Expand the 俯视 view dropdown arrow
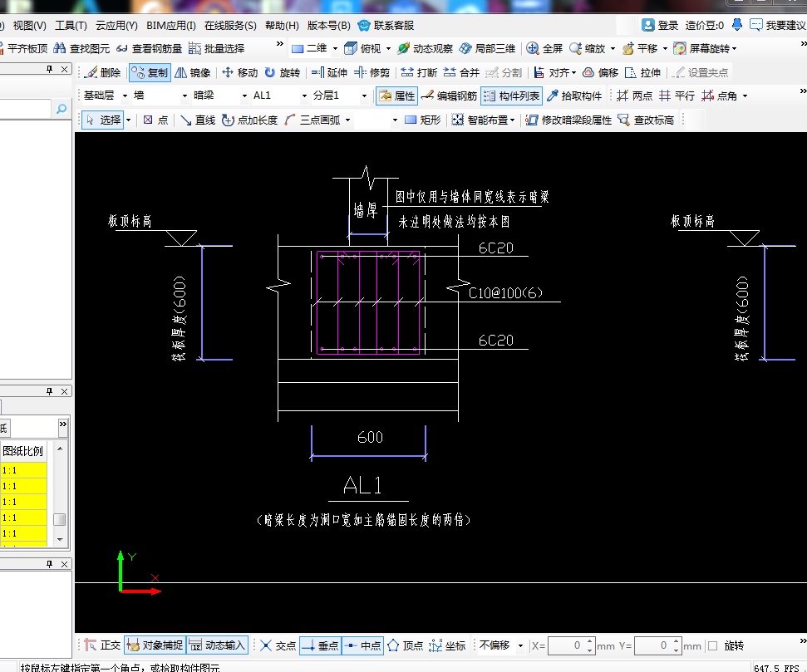Screen dimensions: 807x672 tap(388, 48)
